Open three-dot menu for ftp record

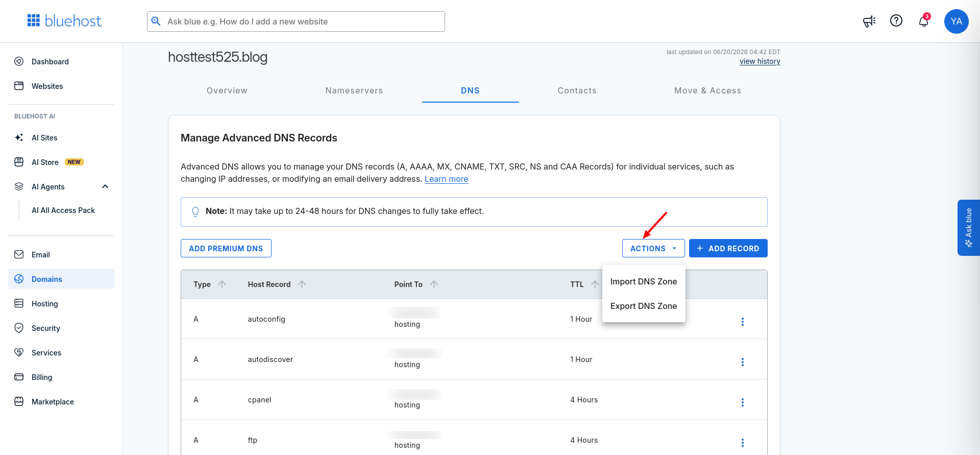(743, 443)
